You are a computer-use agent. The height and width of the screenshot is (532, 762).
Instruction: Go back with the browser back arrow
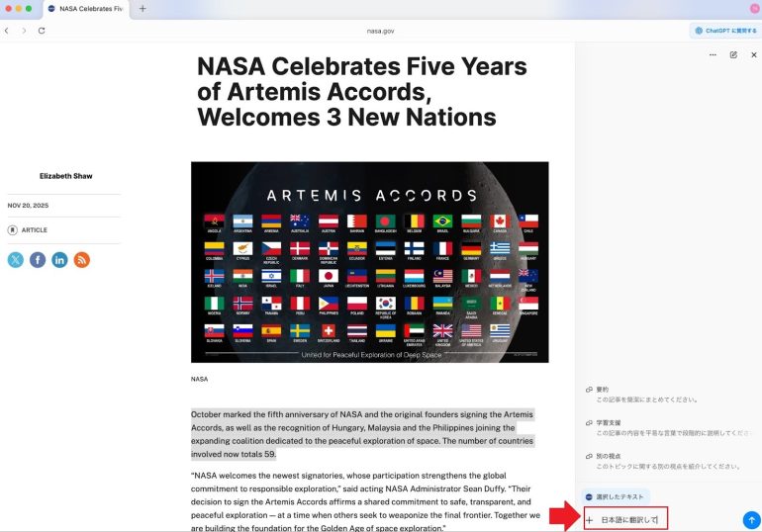coord(7,31)
